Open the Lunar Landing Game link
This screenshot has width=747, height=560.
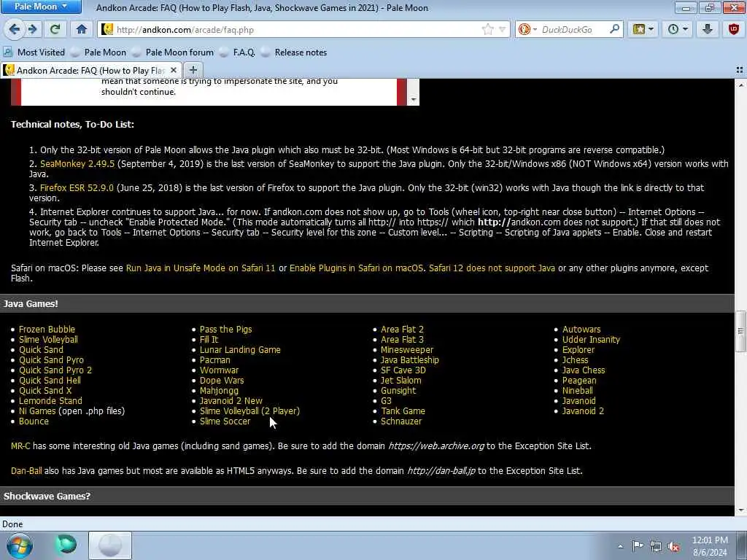(x=240, y=350)
